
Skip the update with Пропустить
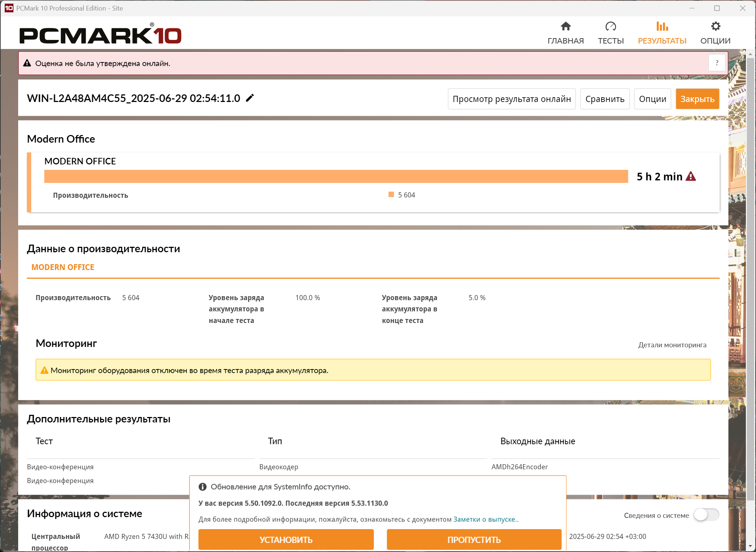tap(474, 539)
